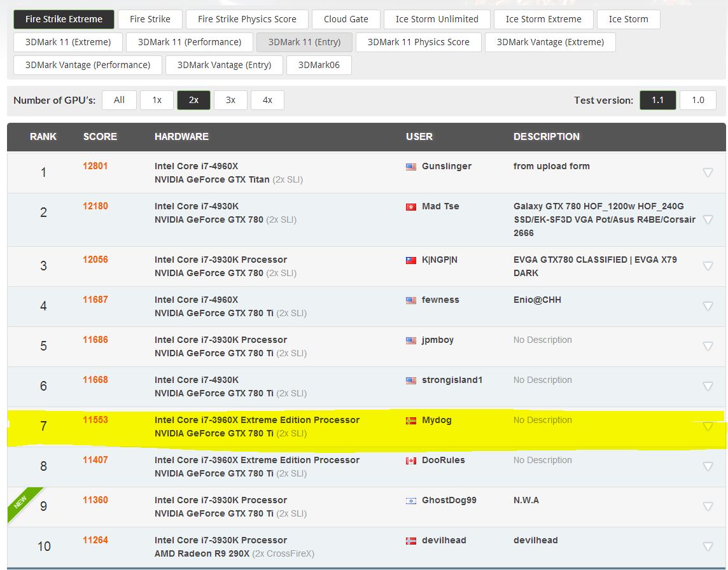This screenshot has width=728, height=570.
Task: Select the 3DMark Vantage (Extreme) tab
Action: (x=550, y=42)
